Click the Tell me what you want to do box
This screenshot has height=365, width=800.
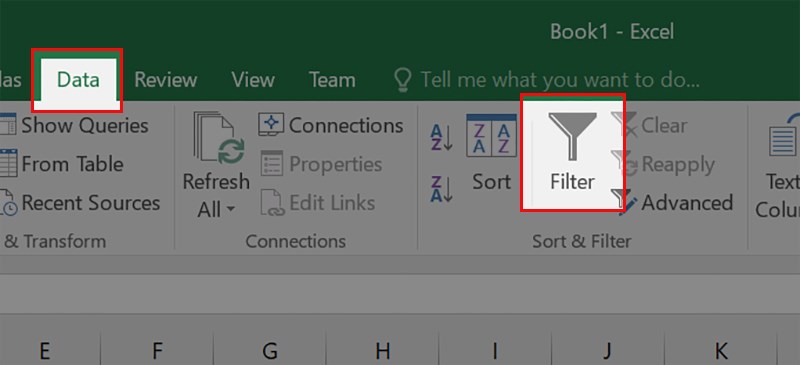click(x=560, y=80)
